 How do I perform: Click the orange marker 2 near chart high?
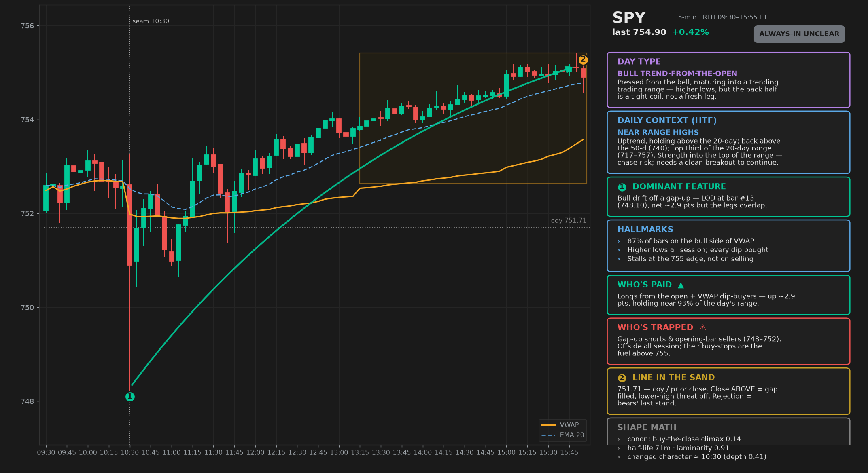pyautogui.click(x=583, y=60)
